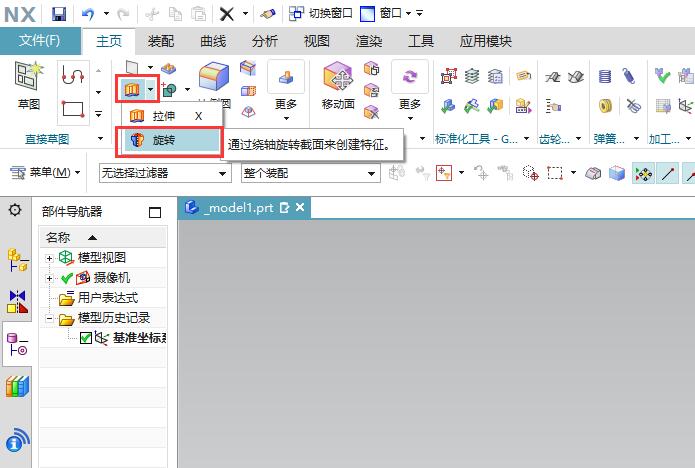Select the Profile curve sketch tool
Image resolution: width=695 pixels, height=468 pixels.
73,75
